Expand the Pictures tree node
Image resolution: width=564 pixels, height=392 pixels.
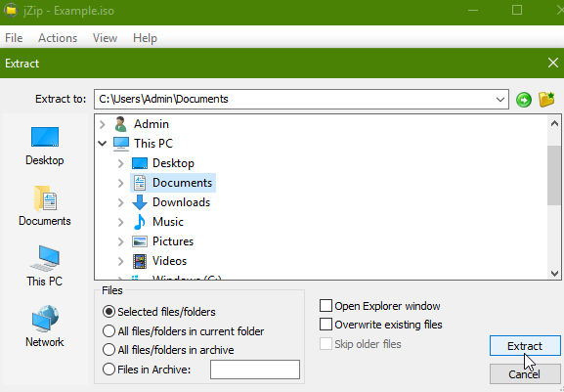pos(121,241)
